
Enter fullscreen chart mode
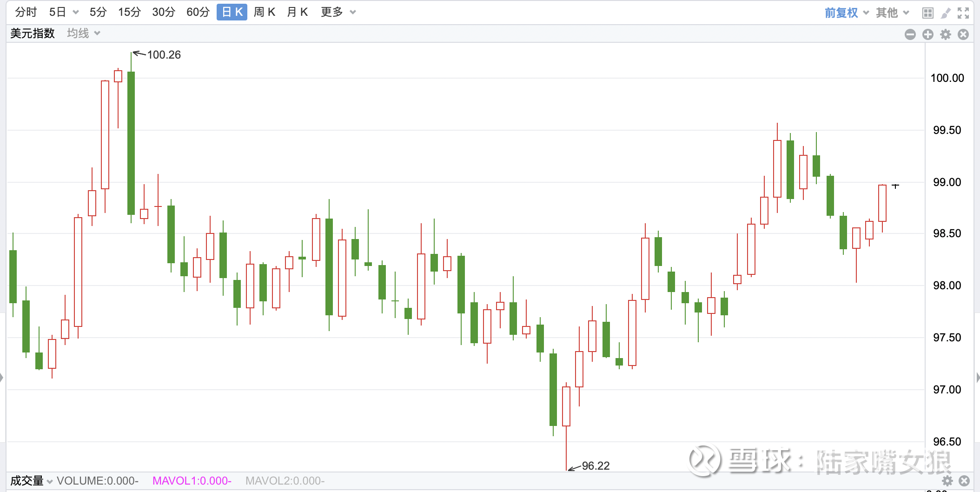pyautogui.click(x=963, y=13)
